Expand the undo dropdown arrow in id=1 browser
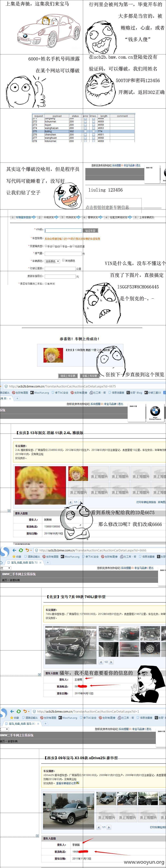166x868 pixels. pyautogui.click(x=28, y=712)
